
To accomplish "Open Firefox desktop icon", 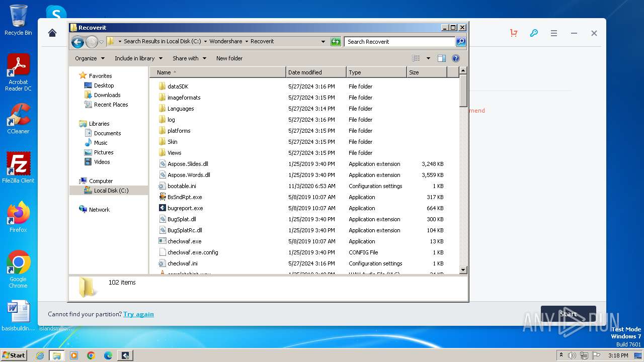I will (18, 217).
